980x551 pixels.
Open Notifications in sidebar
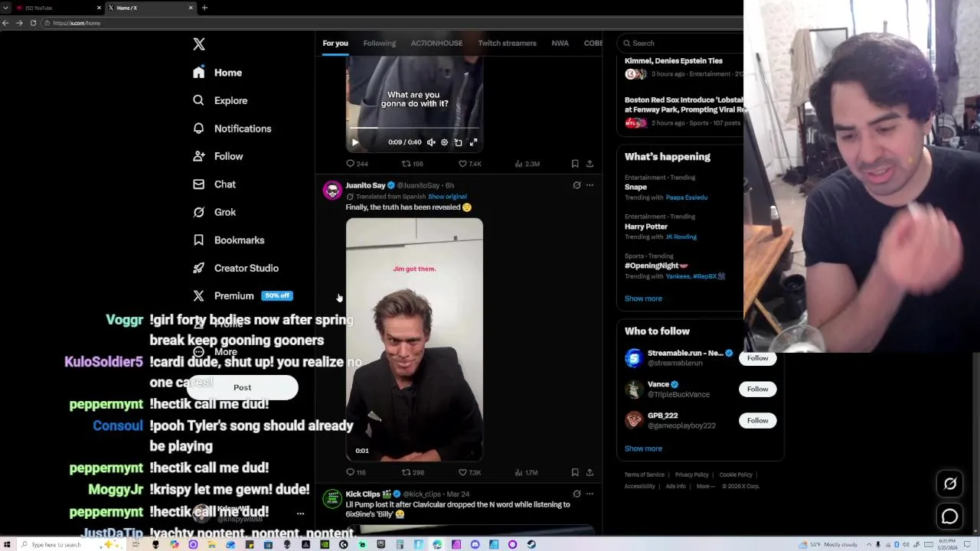232,129
